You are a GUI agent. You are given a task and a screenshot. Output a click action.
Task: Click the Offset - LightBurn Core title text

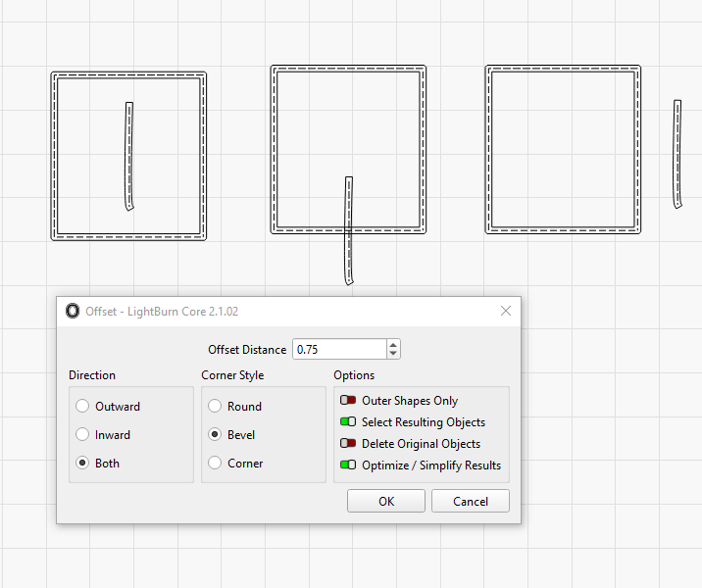pyautogui.click(x=162, y=312)
